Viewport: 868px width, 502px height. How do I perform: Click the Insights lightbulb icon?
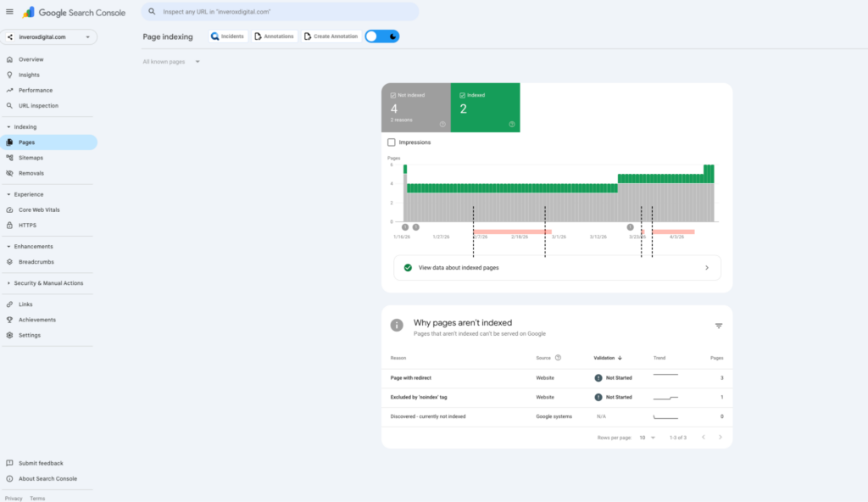point(9,75)
